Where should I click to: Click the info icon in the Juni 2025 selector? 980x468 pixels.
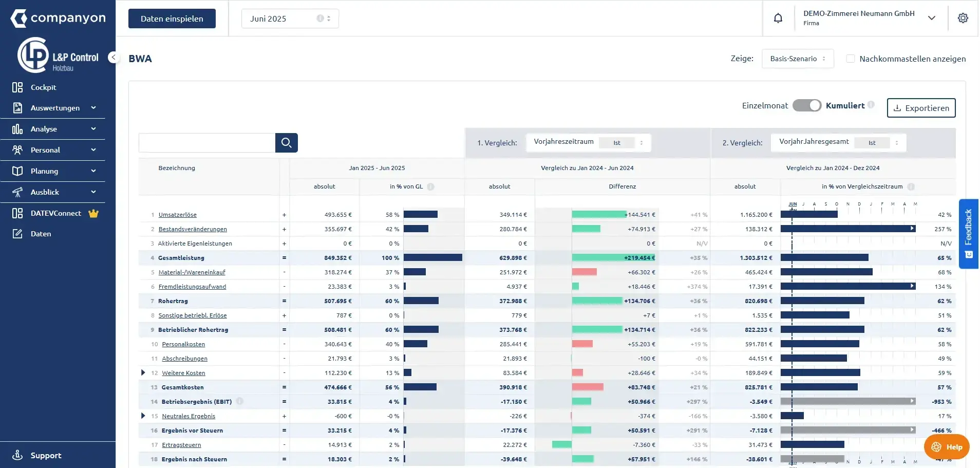coord(321,18)
